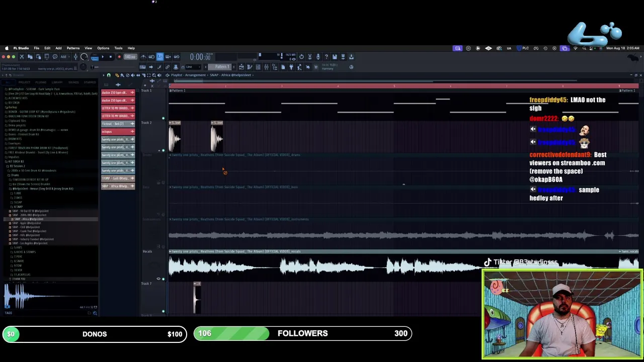Select the Flintroit - Bell (7) clip

click(118, 124)
